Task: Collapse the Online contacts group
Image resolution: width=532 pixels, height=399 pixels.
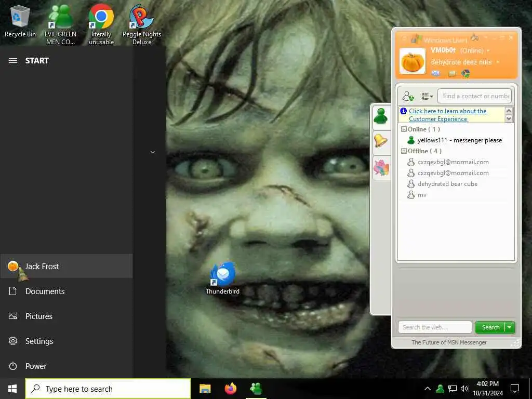Action: [x=404, y=129]
